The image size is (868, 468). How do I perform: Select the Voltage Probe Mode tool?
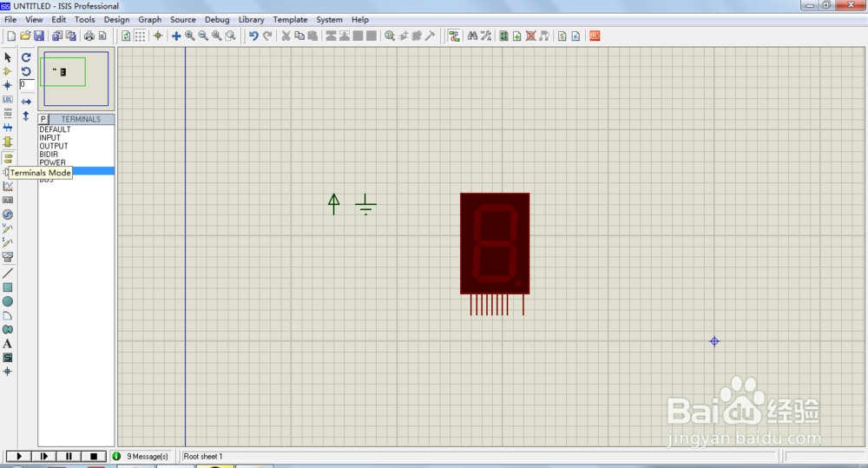point(8,228)
